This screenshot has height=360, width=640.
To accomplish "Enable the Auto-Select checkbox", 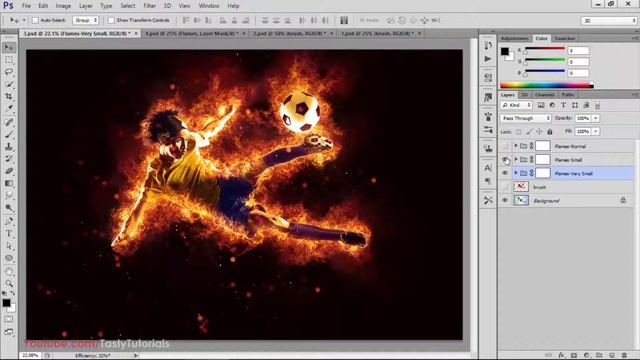I will (x=35, y=20).
